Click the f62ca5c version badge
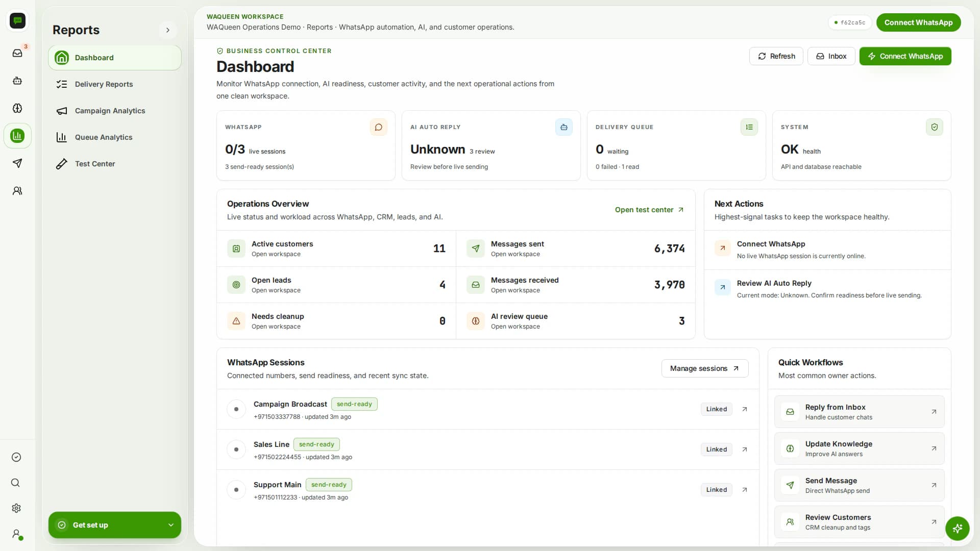Image resolution: width=980 pixels, height=551 pixels. point(850,22)
